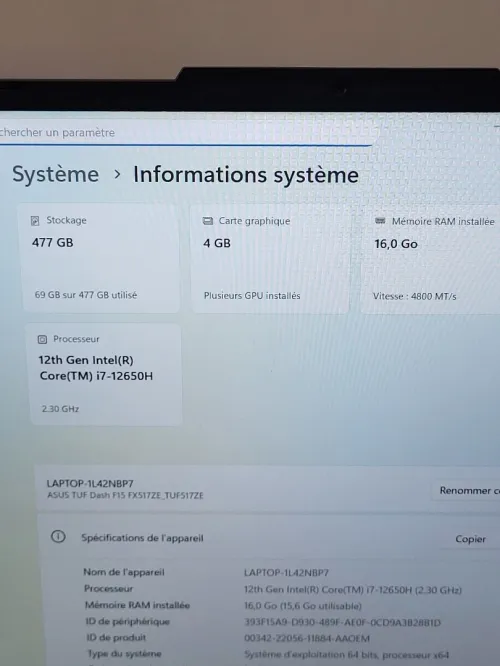Click the Stockage card icon

coord(35,220)
